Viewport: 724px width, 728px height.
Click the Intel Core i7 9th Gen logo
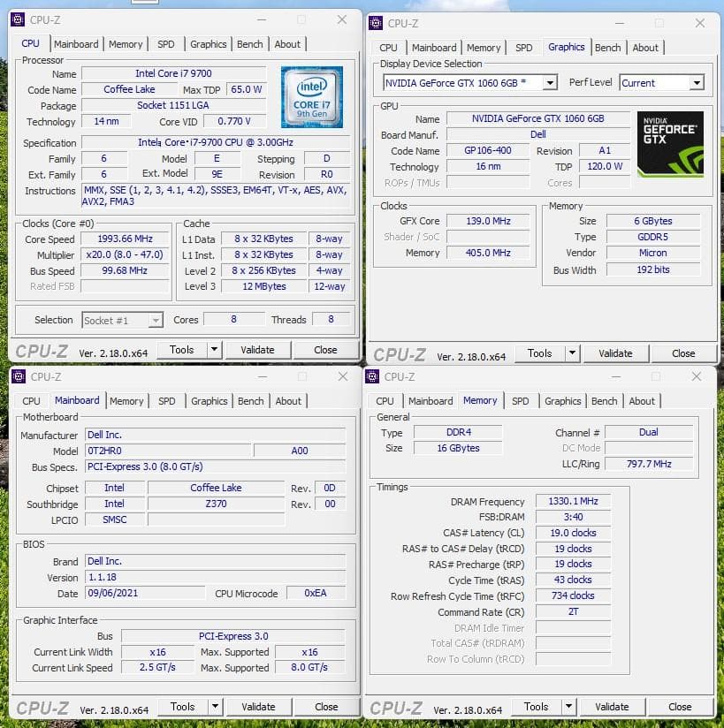[x=312, y=97]
